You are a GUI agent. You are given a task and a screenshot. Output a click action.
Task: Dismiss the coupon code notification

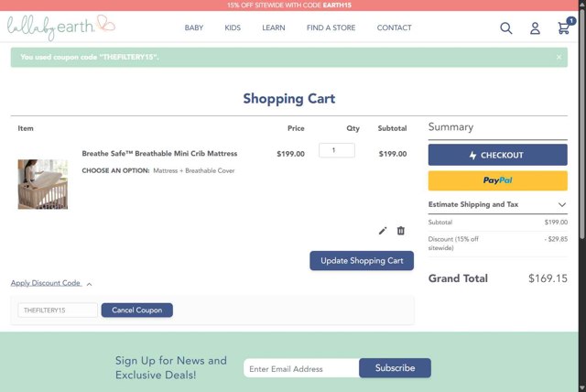coord(559,57)
